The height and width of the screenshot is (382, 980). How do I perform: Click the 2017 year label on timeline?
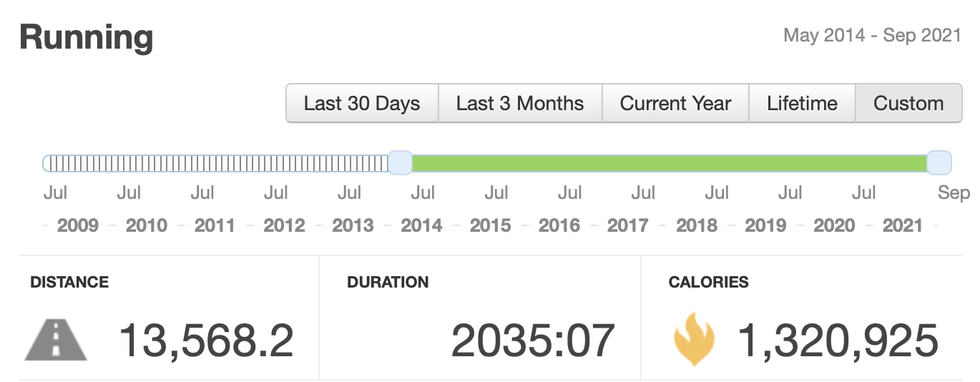(x=627, y=225)
